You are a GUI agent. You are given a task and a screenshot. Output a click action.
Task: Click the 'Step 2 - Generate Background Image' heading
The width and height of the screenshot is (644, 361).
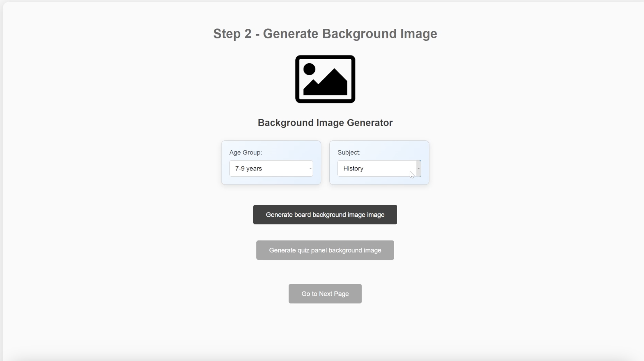click(x=325, y=34)
